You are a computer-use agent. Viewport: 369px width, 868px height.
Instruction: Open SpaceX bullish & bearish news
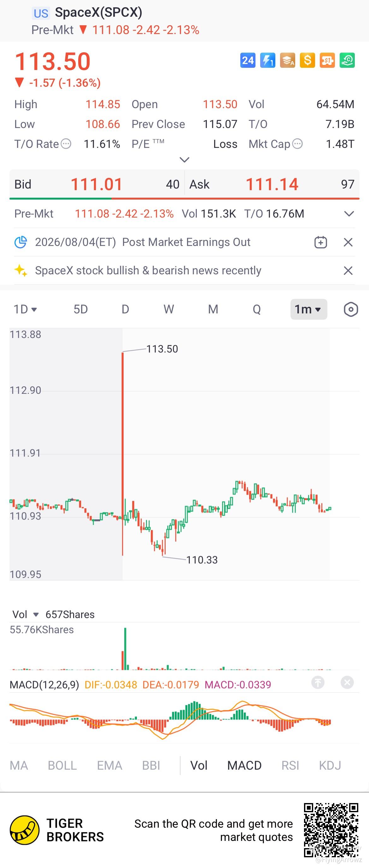pyautogui.click(x=148, y=271)
